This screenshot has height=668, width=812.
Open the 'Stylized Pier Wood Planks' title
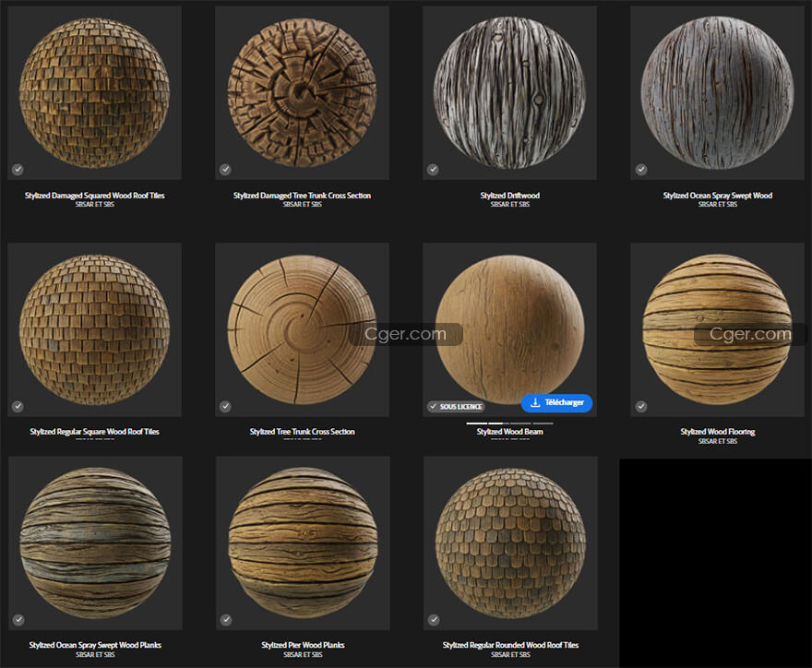pyautogui.click(x=303, y=645)
